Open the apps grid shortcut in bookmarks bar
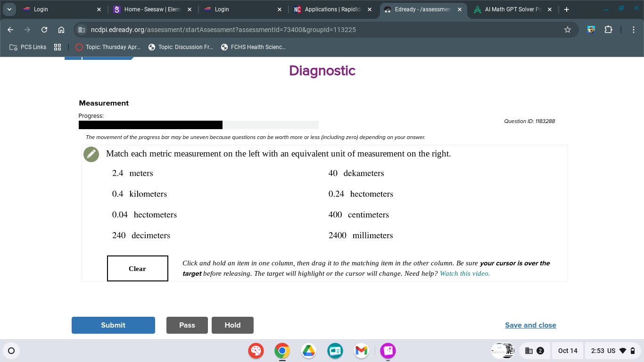 tap(58, 47)
